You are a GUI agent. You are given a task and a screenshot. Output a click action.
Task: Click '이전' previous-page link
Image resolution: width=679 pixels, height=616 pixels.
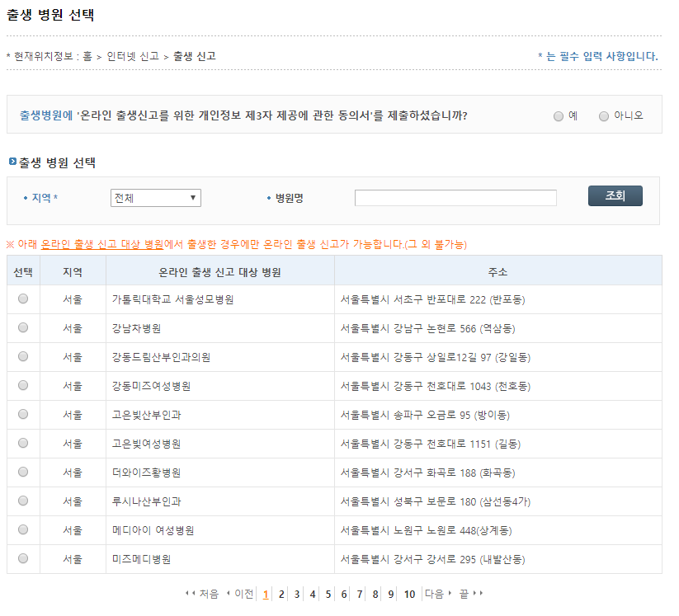pyautogui.click(x=240, y=594)
